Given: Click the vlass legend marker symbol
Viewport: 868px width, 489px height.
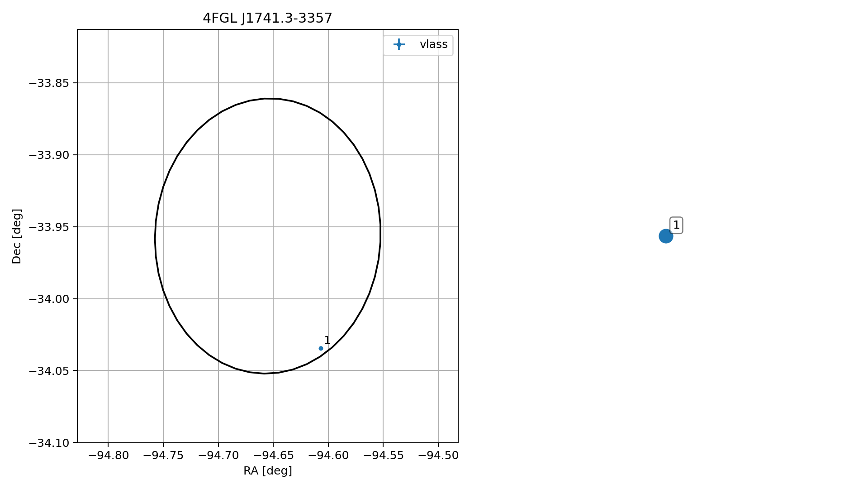Looking at the screenshot, I should coord(398,44).
